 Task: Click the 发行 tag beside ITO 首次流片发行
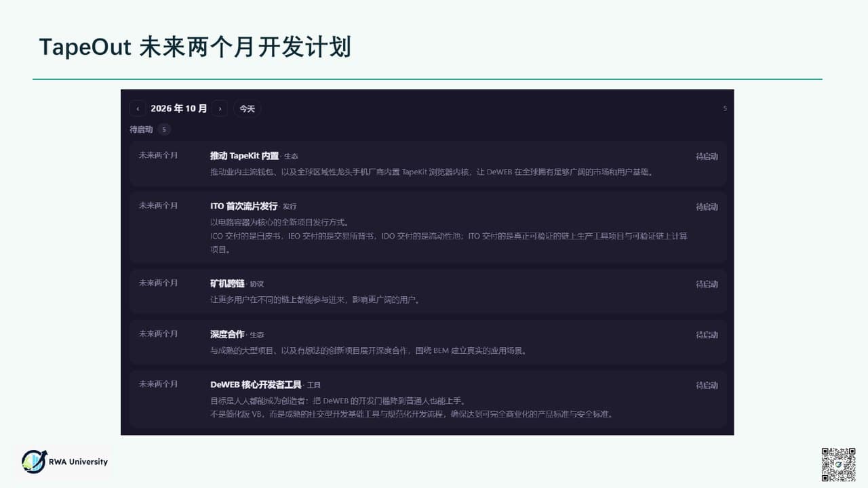tap(290, 207)
